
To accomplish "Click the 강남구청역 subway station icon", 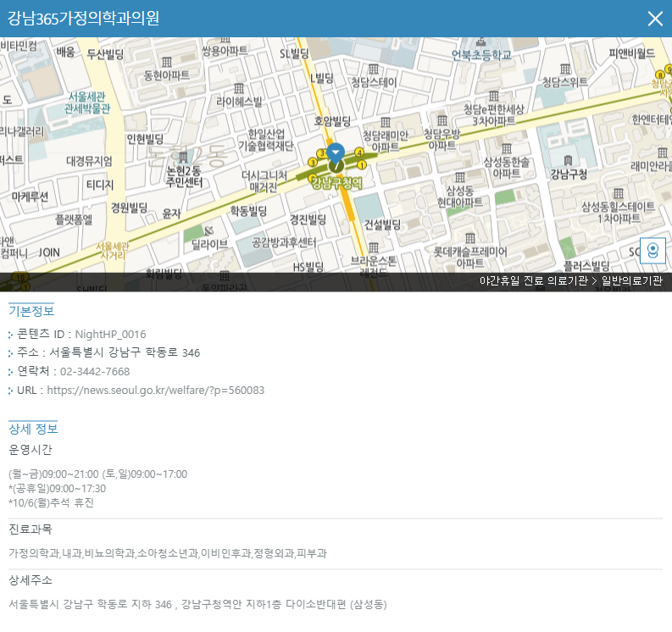I will (x=336, y=166).
